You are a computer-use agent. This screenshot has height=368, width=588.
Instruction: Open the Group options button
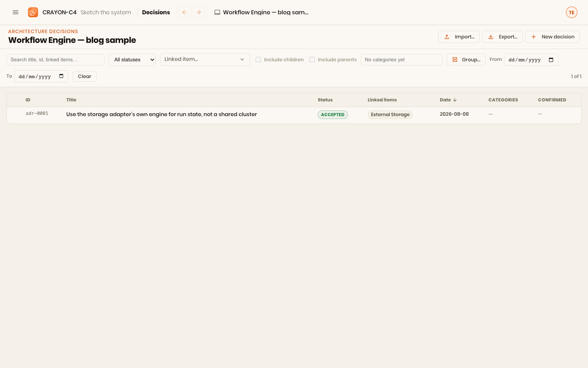tap(466, 60)
